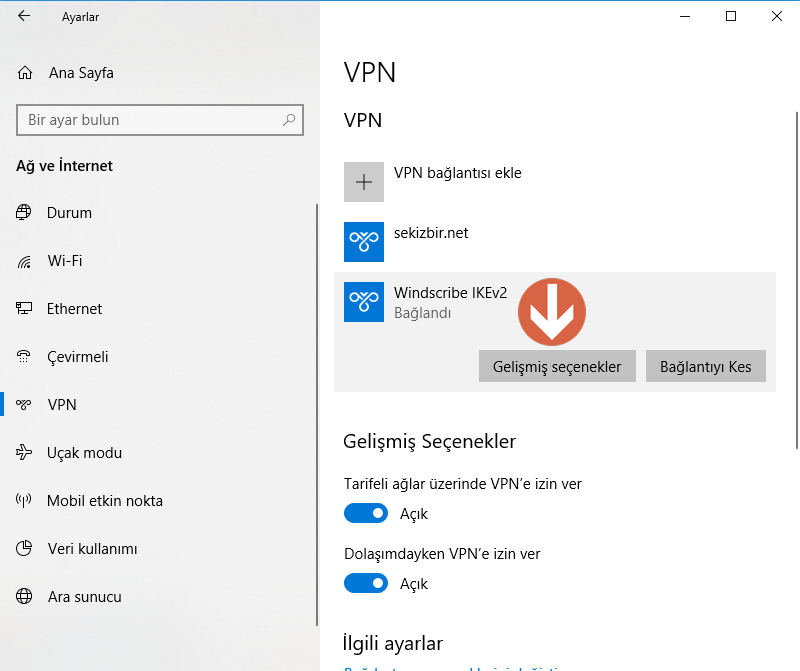Click the Veri kullanımı usage icon
800x671 pixels.
click(22, 548)
